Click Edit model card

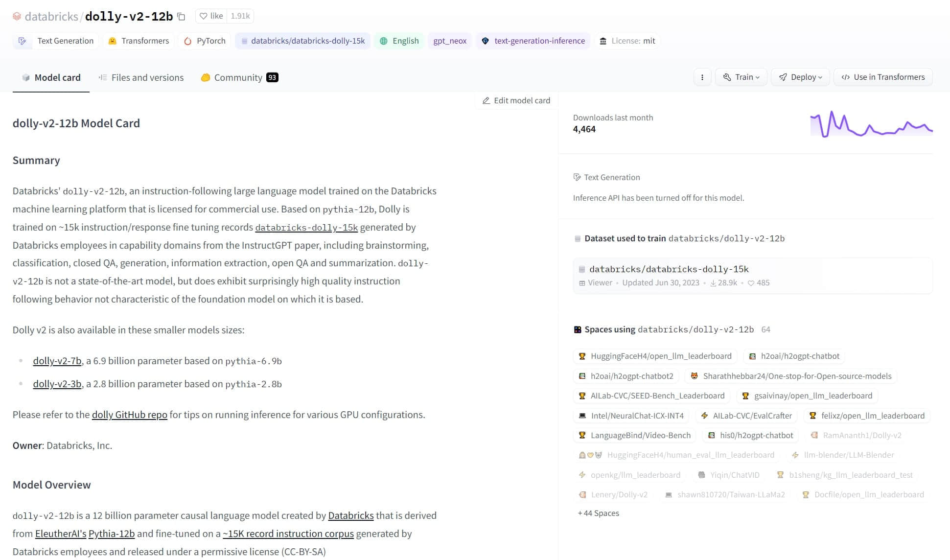(x=516, y=100)
